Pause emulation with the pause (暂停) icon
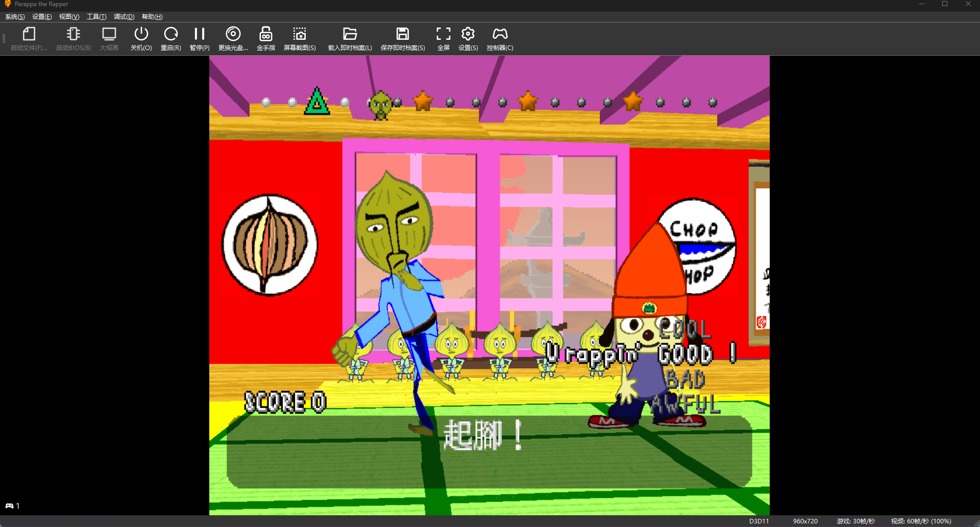The height and width of the screenshot is (527, 980). [x=200, y=34]
